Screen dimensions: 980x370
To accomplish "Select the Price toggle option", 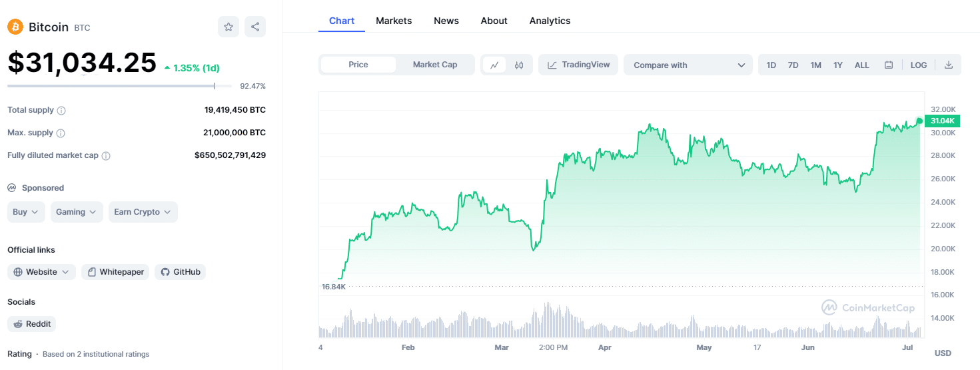I will coord(358,65).
